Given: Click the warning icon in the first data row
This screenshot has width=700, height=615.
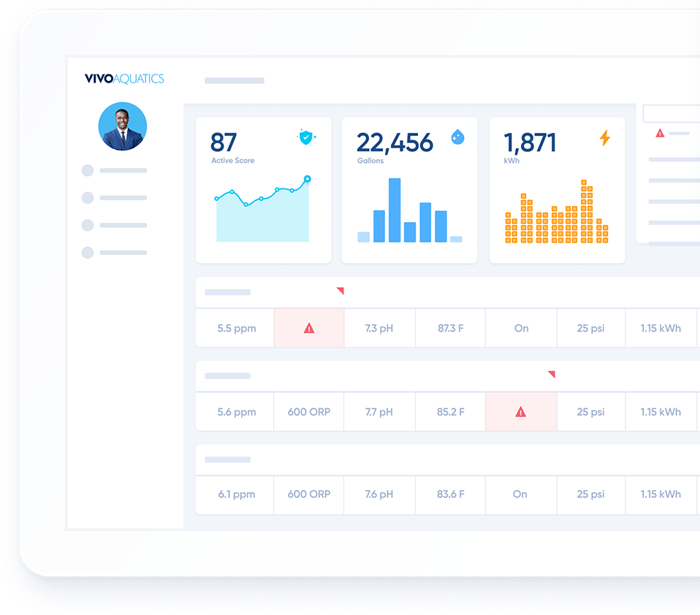Looking at the screenshot, I should click(x=309, y=329).
